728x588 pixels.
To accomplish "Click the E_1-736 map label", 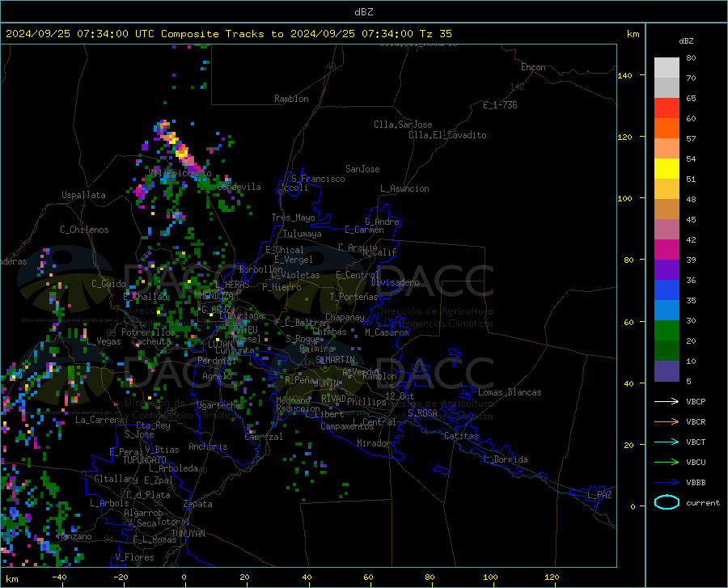I will point(500,105).
